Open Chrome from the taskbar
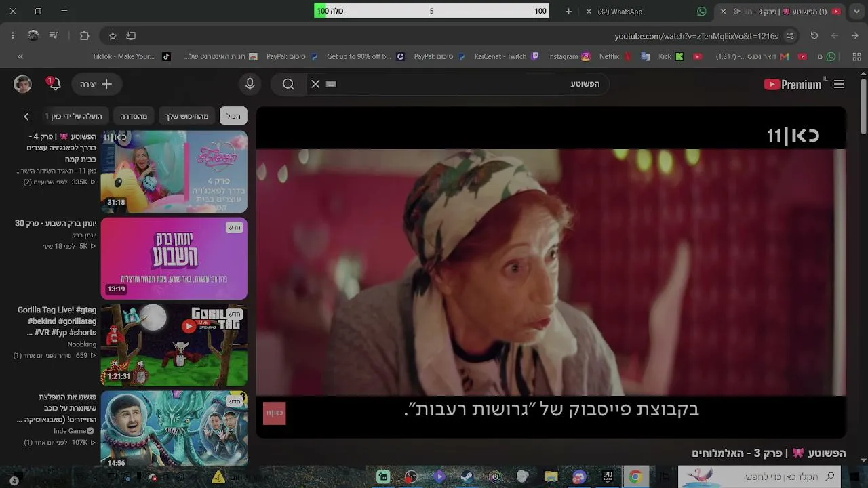The image size is (868, 488). point(635,477)
